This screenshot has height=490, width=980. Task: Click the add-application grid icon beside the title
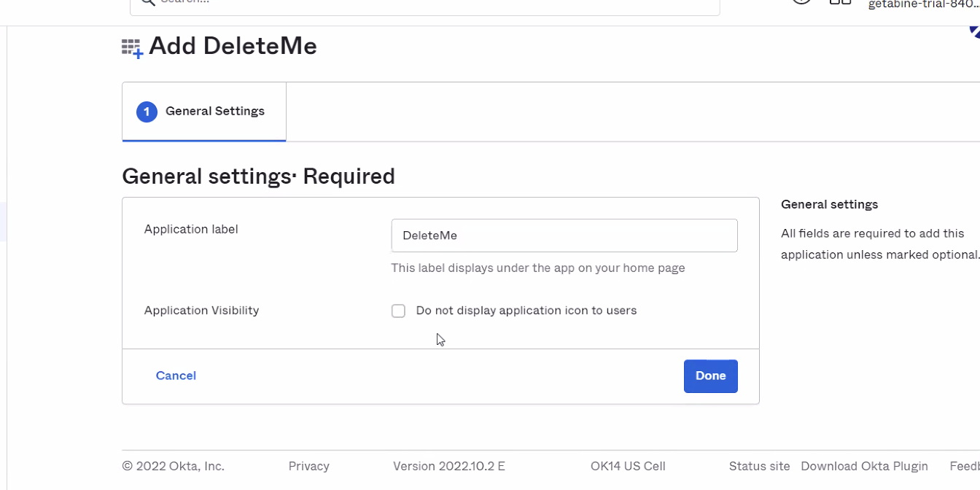[x=132, y=48]
